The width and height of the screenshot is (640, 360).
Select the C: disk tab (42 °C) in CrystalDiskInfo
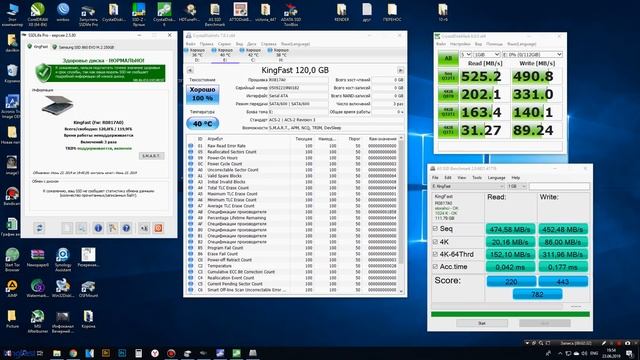click(250, 55)
